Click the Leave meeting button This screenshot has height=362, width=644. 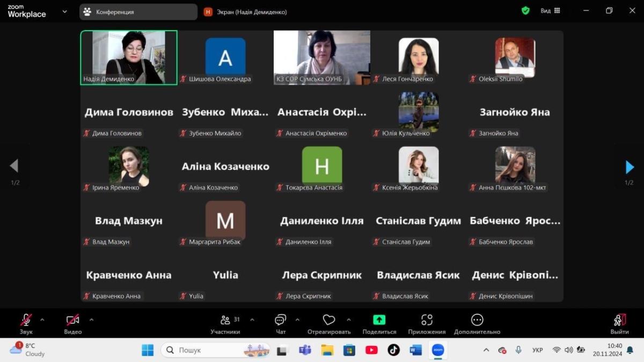(x=619, y=321)
